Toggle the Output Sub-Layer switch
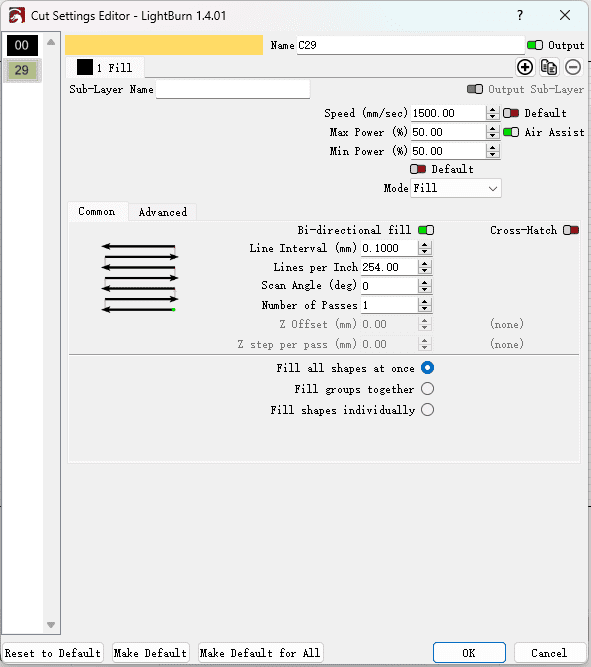The width and height of the screenshot is (591, 667). (x=475, y=89)
